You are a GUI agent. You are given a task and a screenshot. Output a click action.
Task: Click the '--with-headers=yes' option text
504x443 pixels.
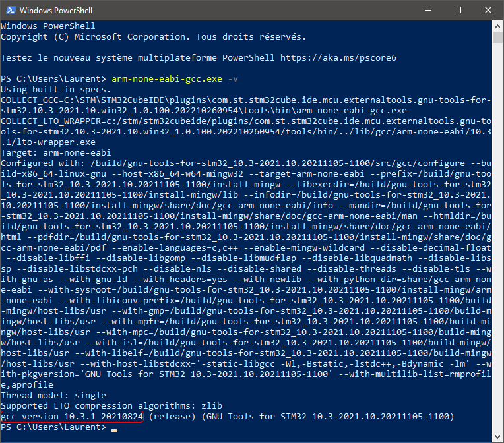coord(180,279)
